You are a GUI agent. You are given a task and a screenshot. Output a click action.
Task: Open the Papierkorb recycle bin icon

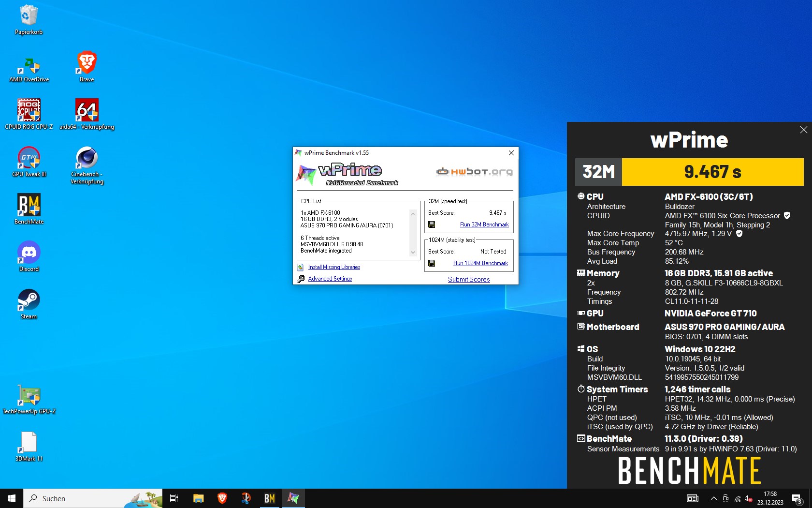click(x=29, y=20)
